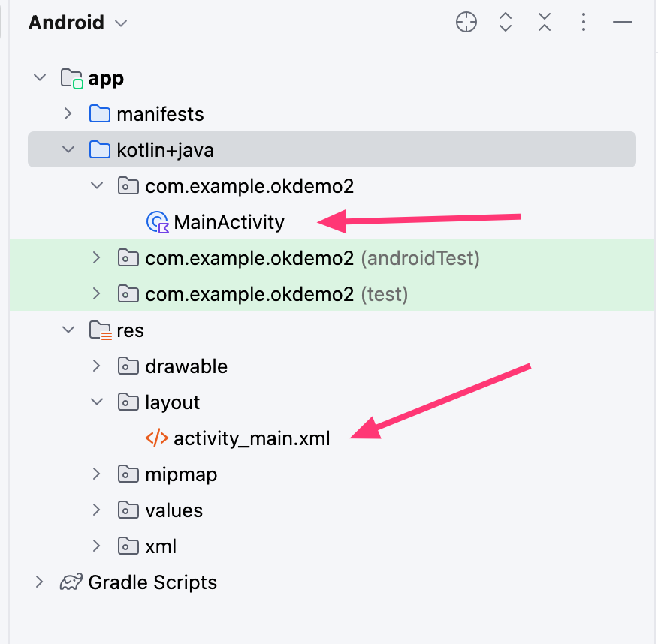This screenshot has width=658, height=644.
Task: Click the Collapse All toolbar icon
Action: [x=545, y=23]
